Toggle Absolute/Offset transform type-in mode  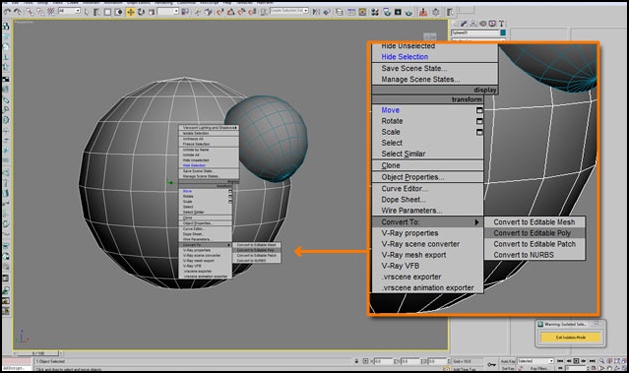365,361
